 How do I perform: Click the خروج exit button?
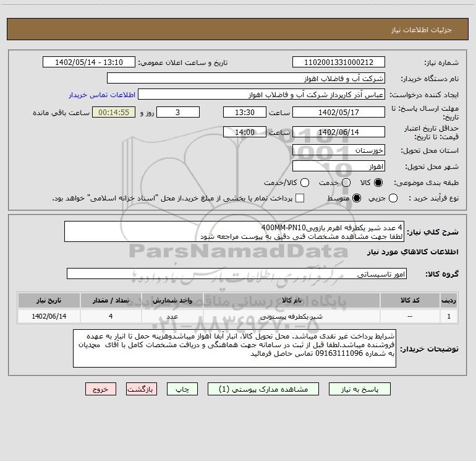point(101,389)
